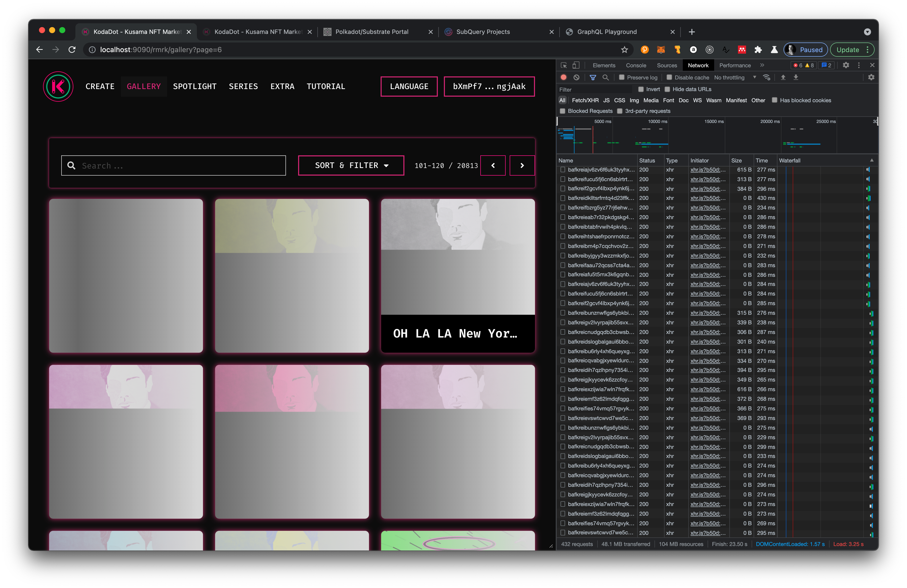
Task: Switch to the Console tab
Action: tap(636, 65)
